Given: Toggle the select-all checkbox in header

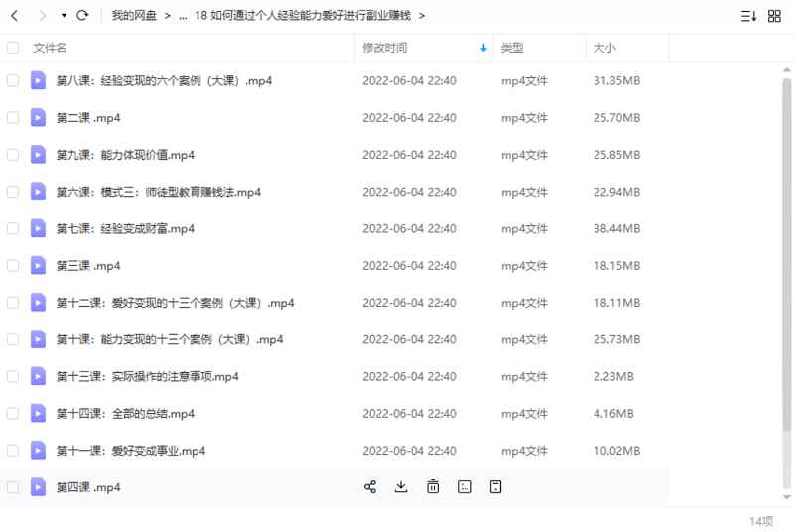Looking at the screenshot, I should (x=13, y=48).
